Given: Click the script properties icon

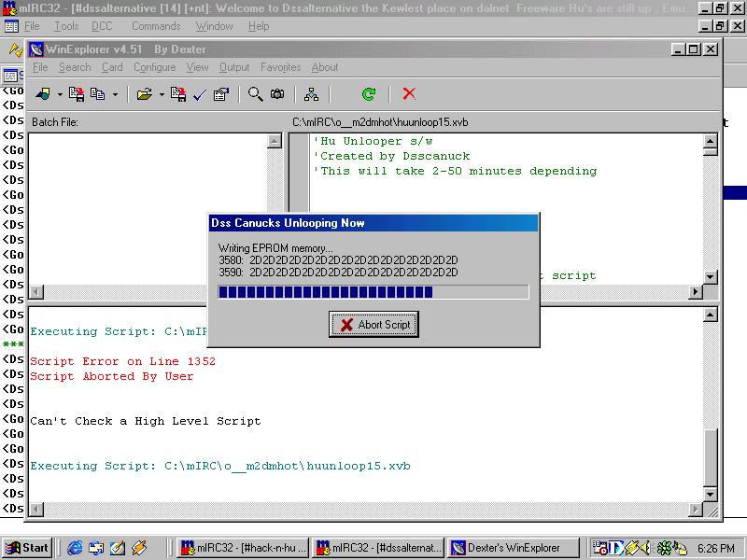Looking at the screenshot, I should tap(221, 94).
